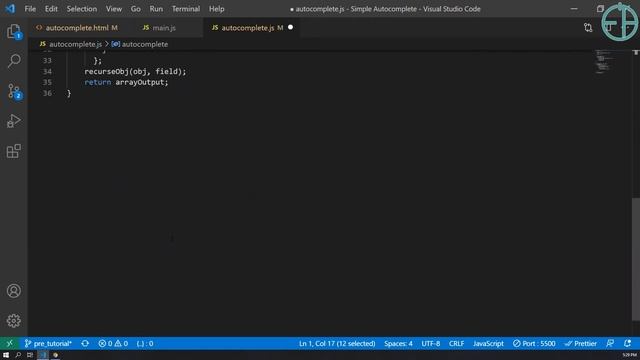The image size is (640, 360).
Task: Open the Edit menu
Action: pyautogui.click(x=51, y=9)
